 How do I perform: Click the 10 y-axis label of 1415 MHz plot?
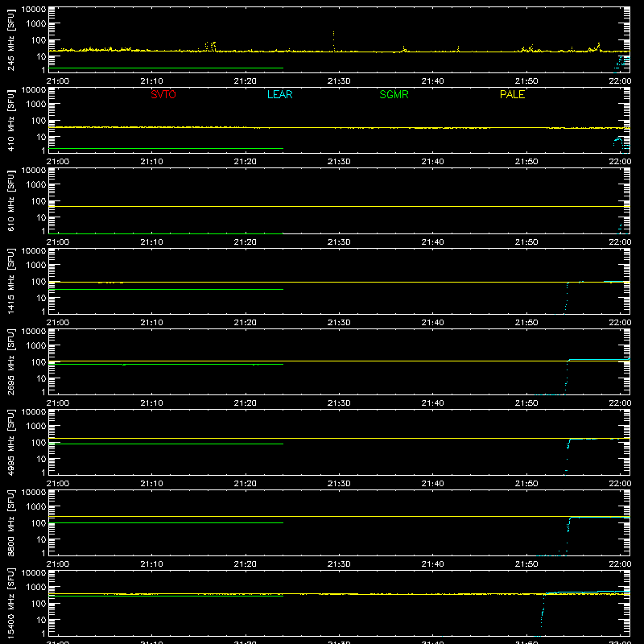42,298
